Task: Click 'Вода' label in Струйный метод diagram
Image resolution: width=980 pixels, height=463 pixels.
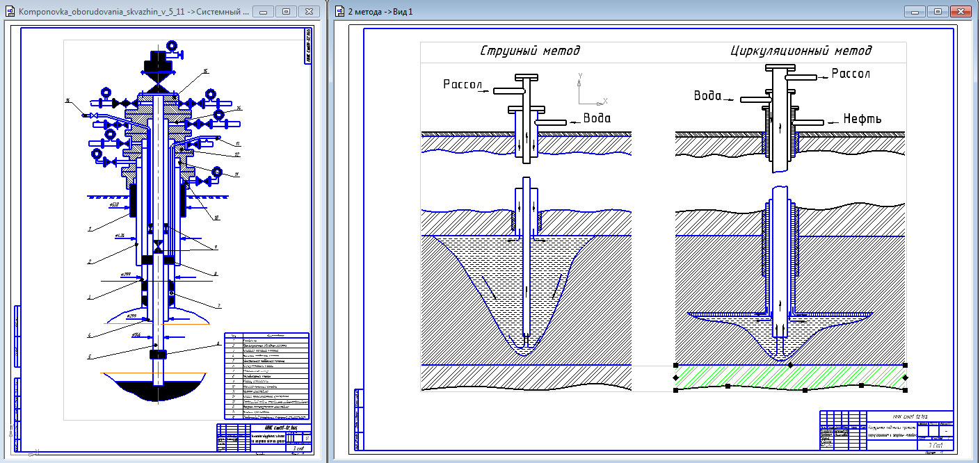Action: tap(597, 118)
